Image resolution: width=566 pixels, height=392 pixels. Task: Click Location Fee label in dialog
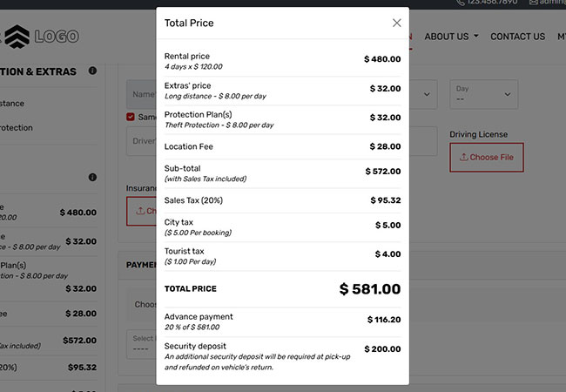coord(188,146)
